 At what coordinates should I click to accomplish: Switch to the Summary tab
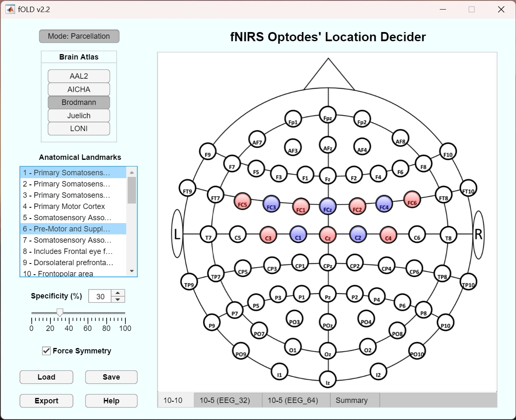(351, 400)
